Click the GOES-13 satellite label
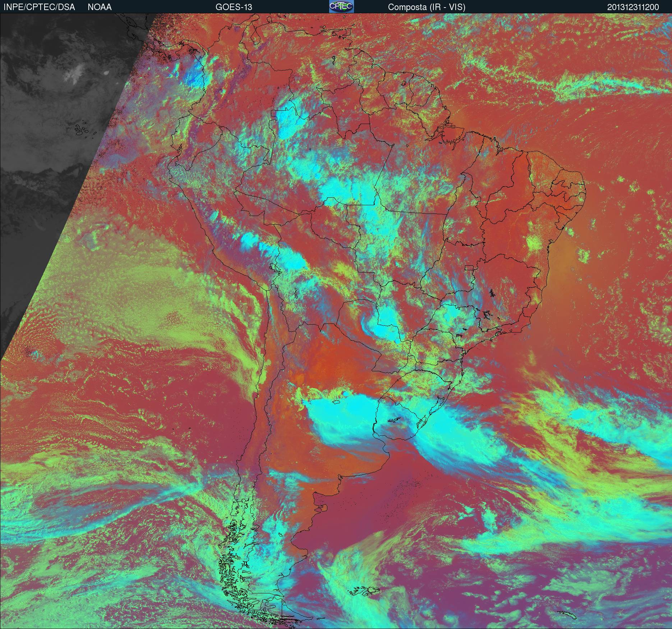The image size is (672, 629). pyautogui.click(x=234, y=7)
